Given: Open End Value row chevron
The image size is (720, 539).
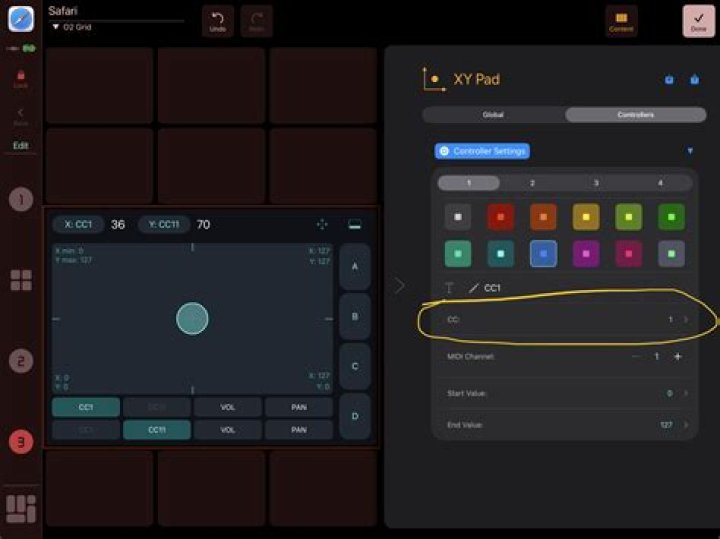Looking at the screenshot, I should click(686, 425).
